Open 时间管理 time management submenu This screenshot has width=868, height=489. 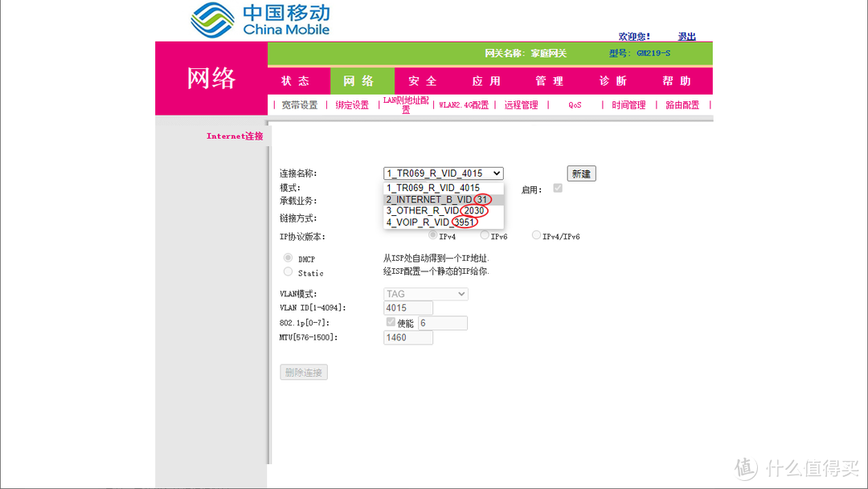628,104
